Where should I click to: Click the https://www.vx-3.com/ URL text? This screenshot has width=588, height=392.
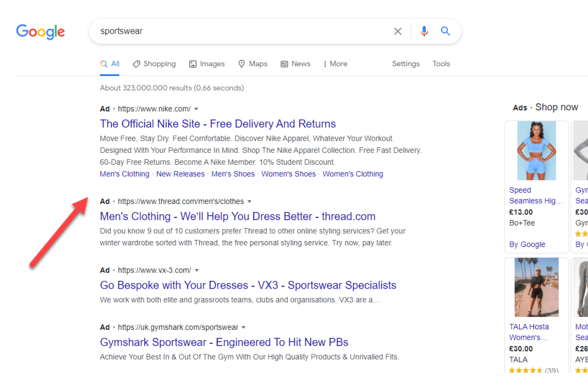pos(155,270)
